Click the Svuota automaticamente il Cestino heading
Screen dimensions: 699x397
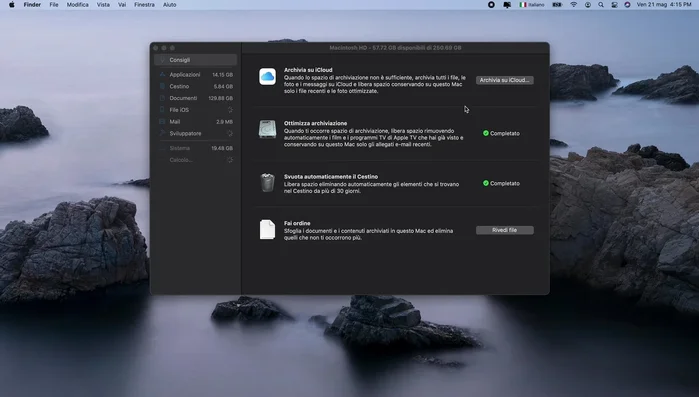point(331,176)
